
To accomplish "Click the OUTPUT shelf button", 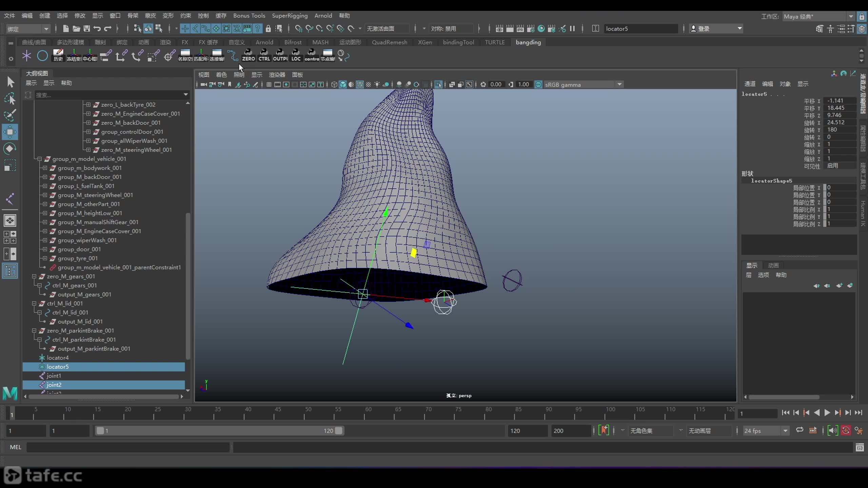I will pos(280,55).
